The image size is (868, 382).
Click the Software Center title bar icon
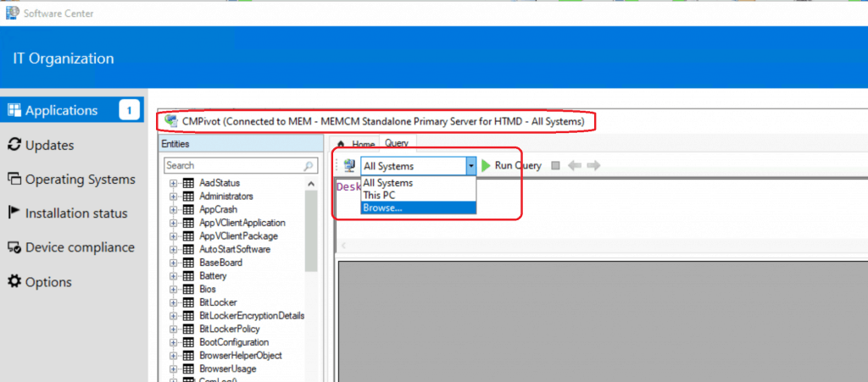(x=10, y=13)
